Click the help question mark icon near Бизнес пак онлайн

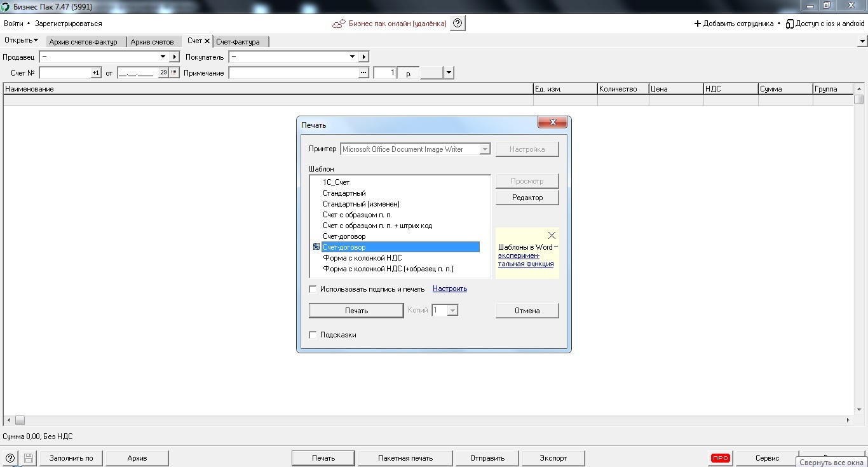tap(458, 24)
